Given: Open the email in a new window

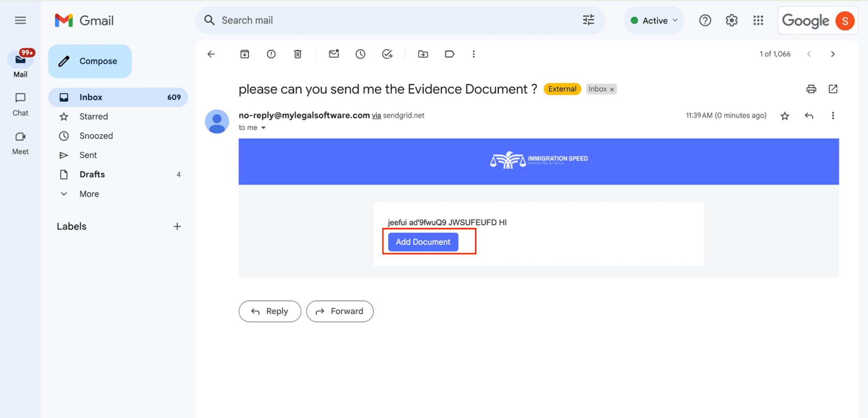Looking at the screenshot, I should 833,89.
